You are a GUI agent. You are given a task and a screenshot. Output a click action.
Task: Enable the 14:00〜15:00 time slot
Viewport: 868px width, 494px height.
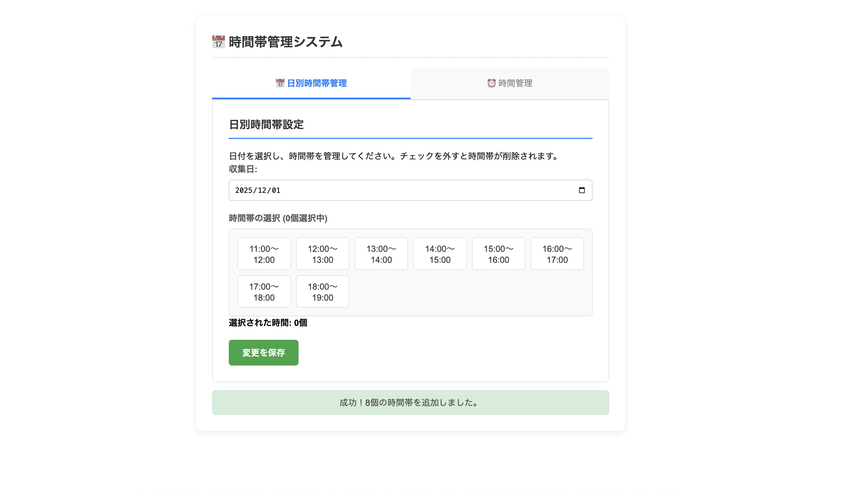pyautogui.click(x=440, y=254)
